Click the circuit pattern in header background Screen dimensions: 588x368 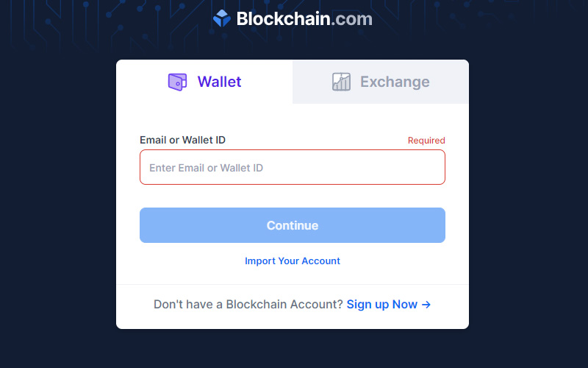point(73,22)
